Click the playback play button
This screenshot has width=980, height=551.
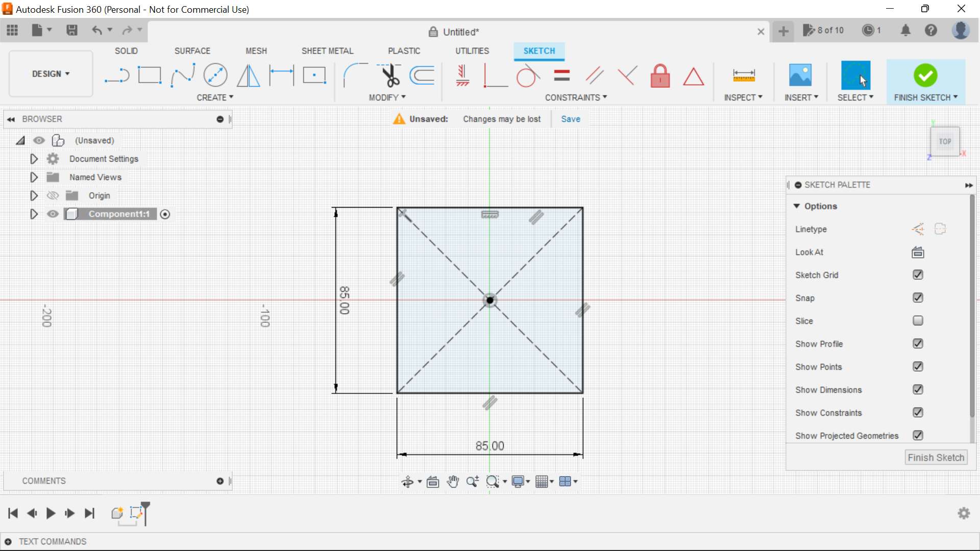[51, 513]
